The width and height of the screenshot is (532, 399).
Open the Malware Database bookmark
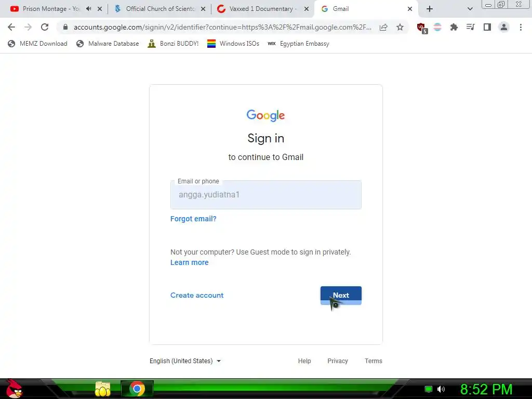(108, 44)
